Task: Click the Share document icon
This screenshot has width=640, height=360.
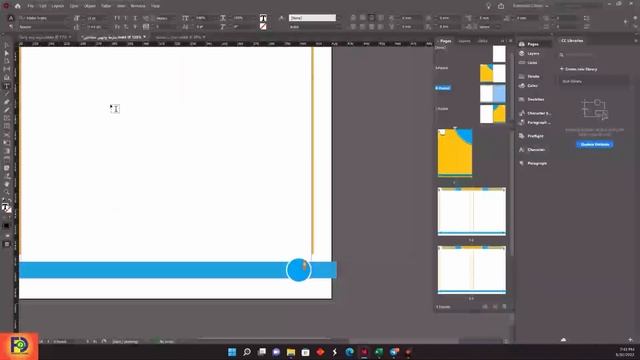Action: [501, 6]
